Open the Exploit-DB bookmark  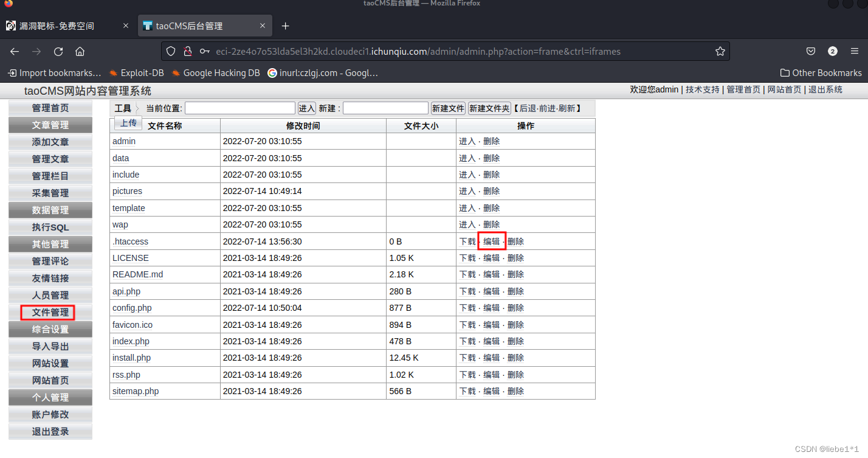pyautogui.click(x=137, y=73)
